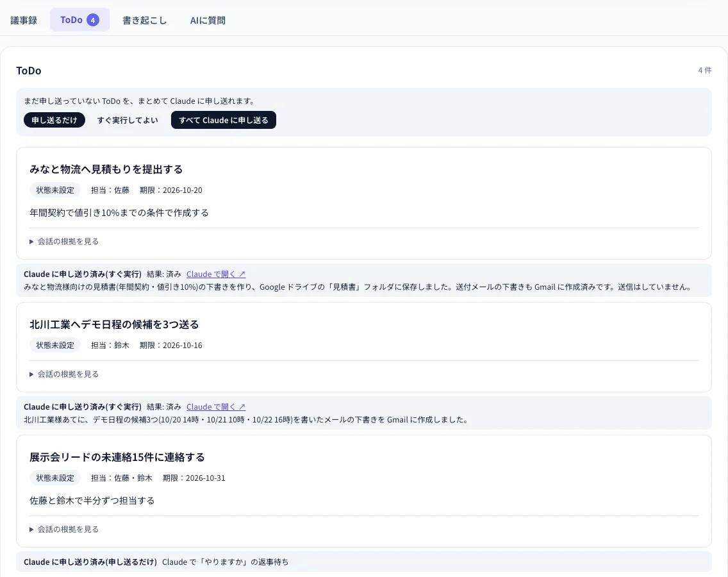Image resolution: width=728 pixels, height=577 pixels.
Task: Click 状態未設定 badge on 北川工業 task
Action: pyautogui.click(x=55, y=345)
